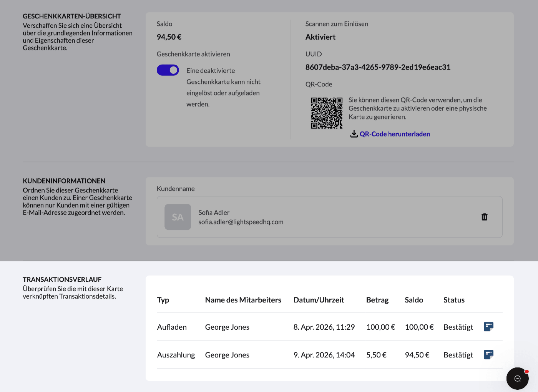Click the Kundenname field label
Screen dimensions: 538x392
176,189
